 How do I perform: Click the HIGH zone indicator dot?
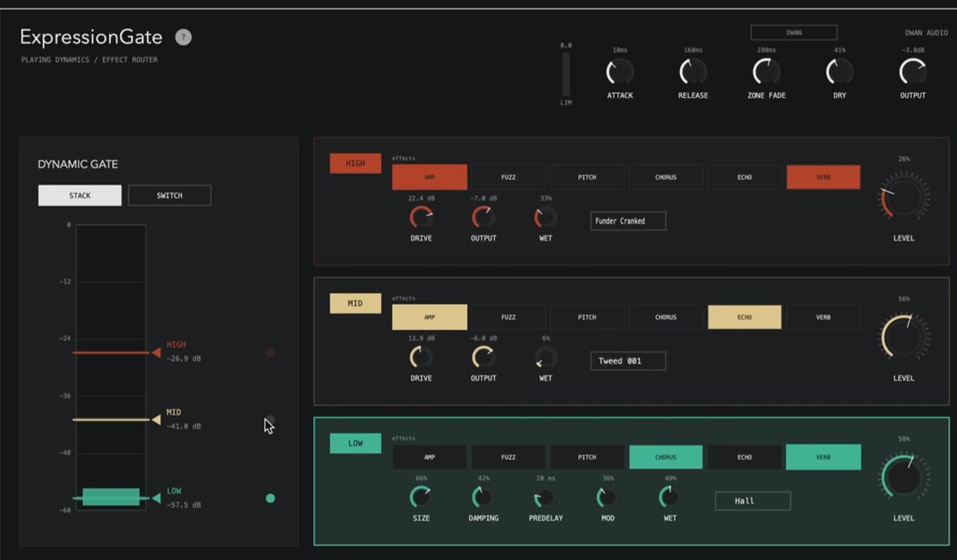click(x=270, y=352)
